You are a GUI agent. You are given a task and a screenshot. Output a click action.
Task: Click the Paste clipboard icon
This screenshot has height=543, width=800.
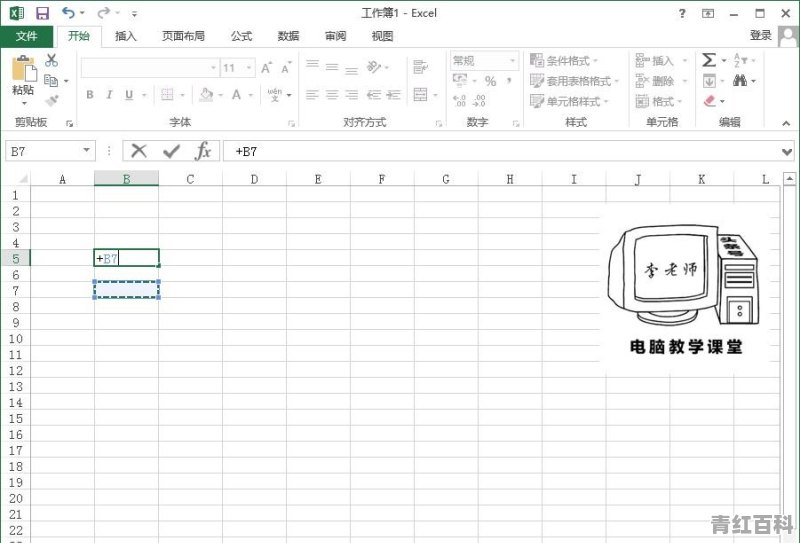(23, 68)
